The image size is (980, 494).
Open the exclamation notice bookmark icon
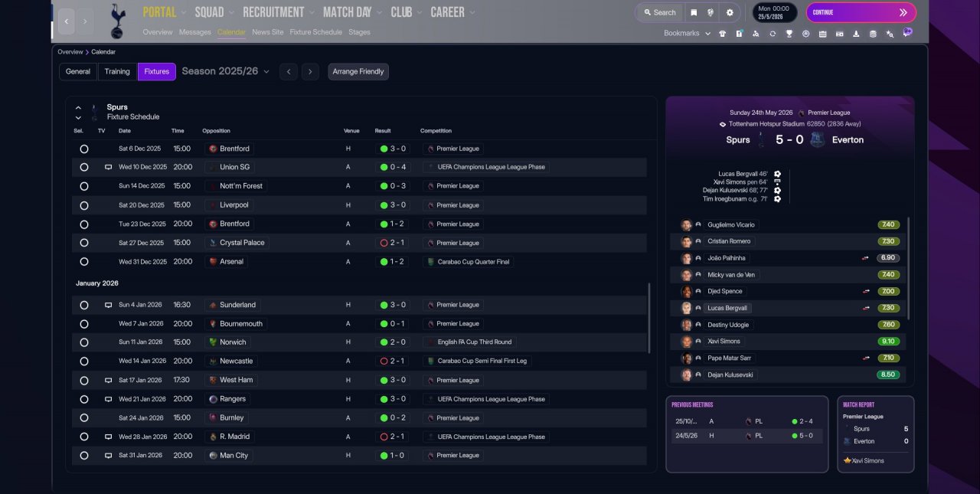tap(739, 34)
